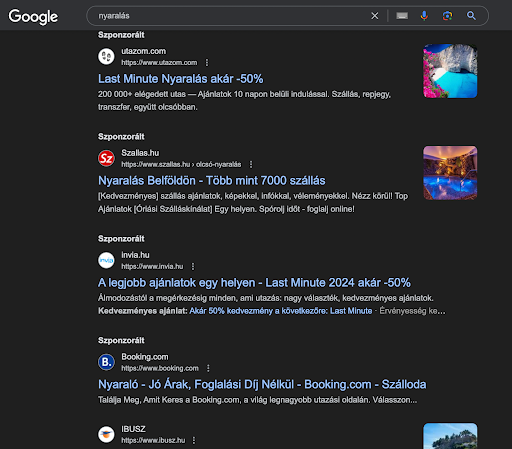Click the szallas.hu › olcsó-nyaralás URL text
Viewport: 512px width, 449px height.
point(181,164)
